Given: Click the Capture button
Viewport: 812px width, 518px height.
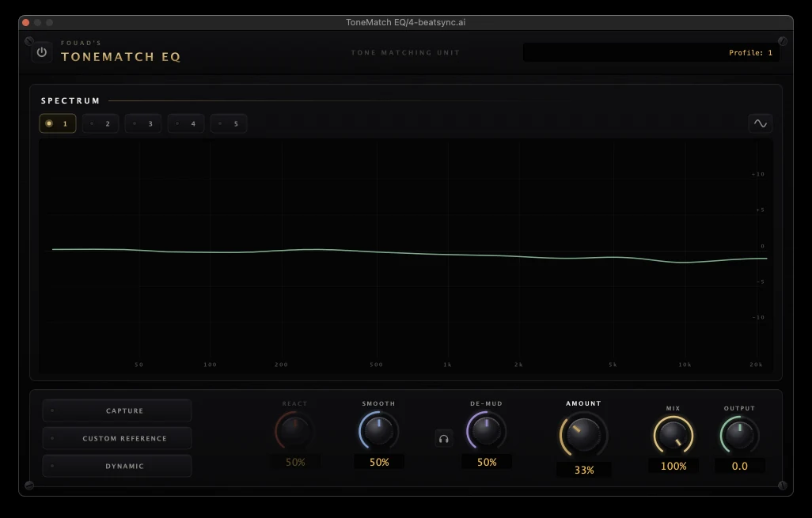Looking at the screenshot, I should [117, 410].
